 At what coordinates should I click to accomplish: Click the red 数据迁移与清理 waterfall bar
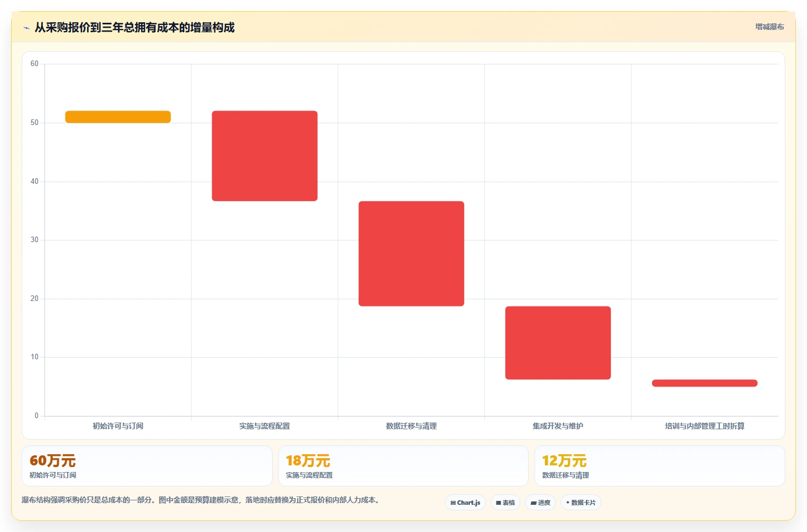tap(411, 253)
